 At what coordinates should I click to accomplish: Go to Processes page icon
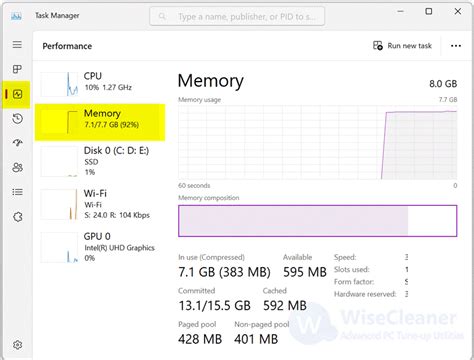(x=17, y=69)
